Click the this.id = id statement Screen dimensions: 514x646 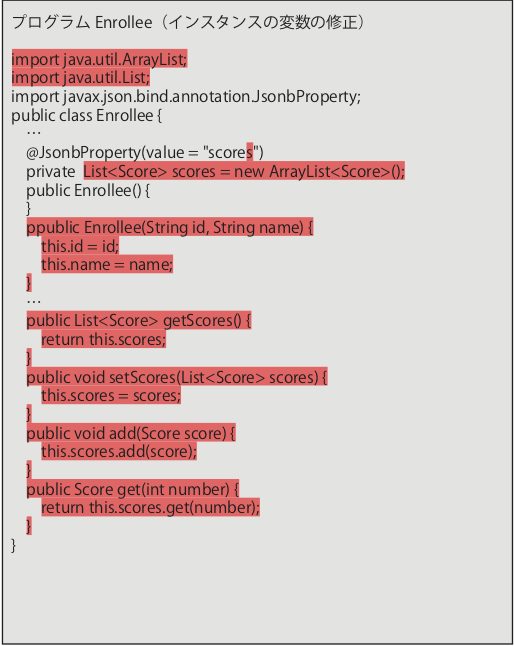coord(80,246)
